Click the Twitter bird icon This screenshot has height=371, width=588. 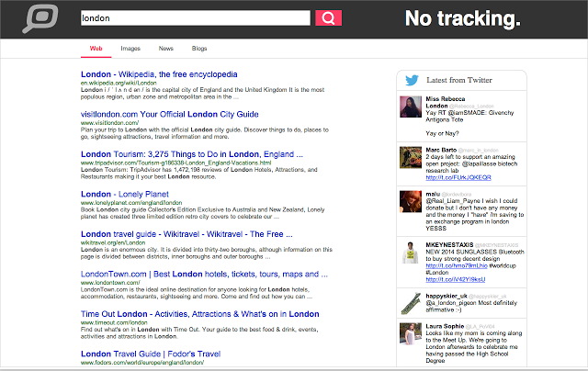tap(413, 80)
